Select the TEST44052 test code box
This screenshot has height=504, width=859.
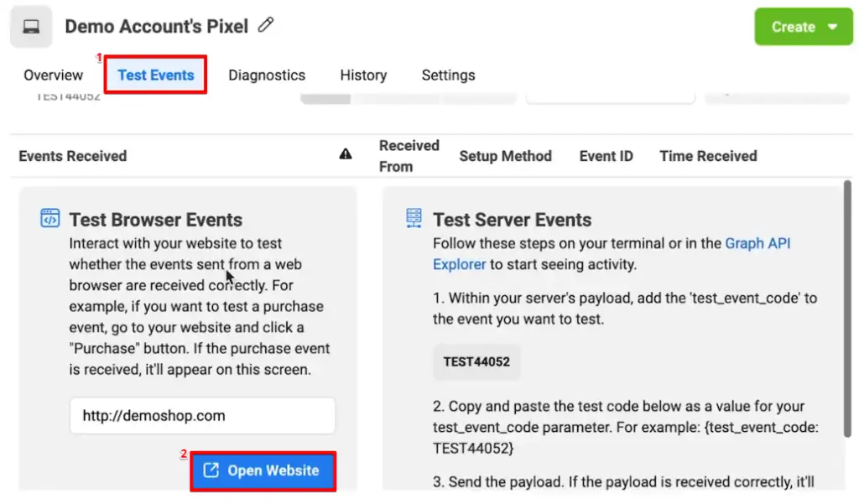pyautogui.click(x=476, y=362)
